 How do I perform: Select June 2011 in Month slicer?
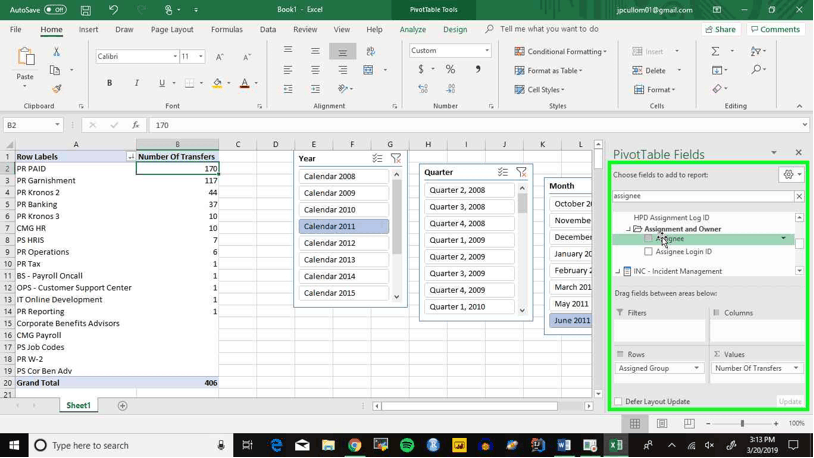[571, 320]
